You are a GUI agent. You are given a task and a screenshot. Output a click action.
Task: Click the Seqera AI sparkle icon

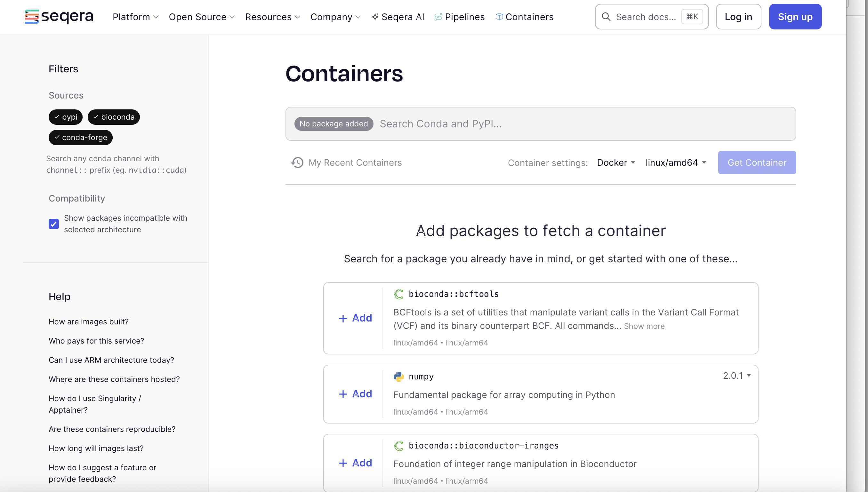point(375,17)
